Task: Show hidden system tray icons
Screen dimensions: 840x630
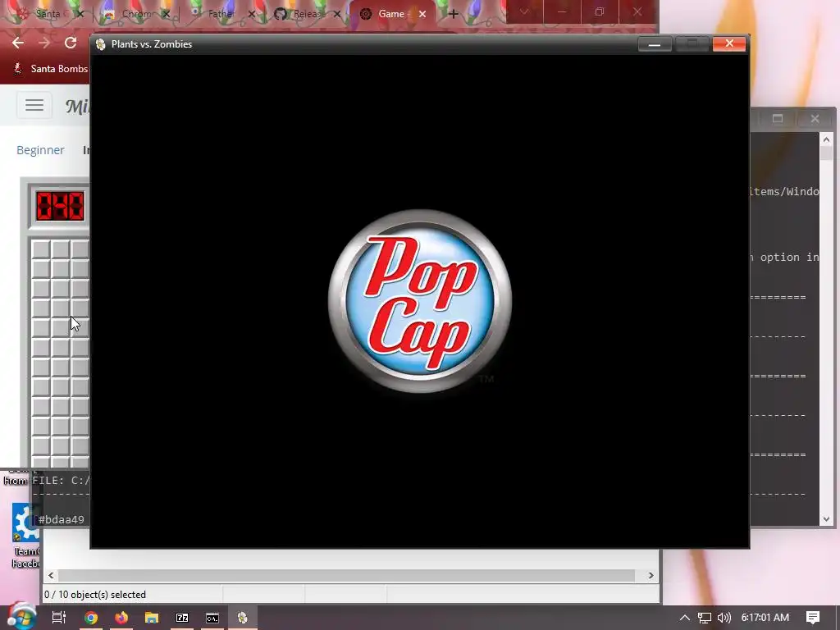Action: click(x=685, y=618)
